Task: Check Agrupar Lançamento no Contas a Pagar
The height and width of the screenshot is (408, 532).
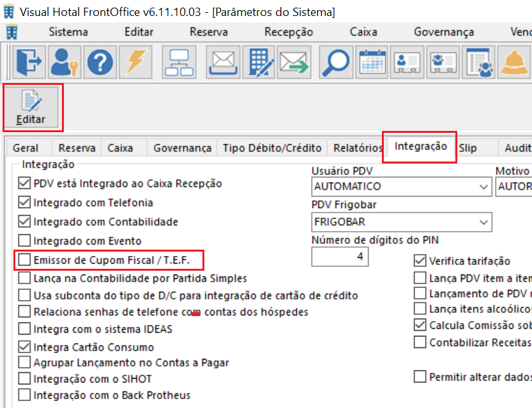Action: pyautogui.click(x=24, y=363)
